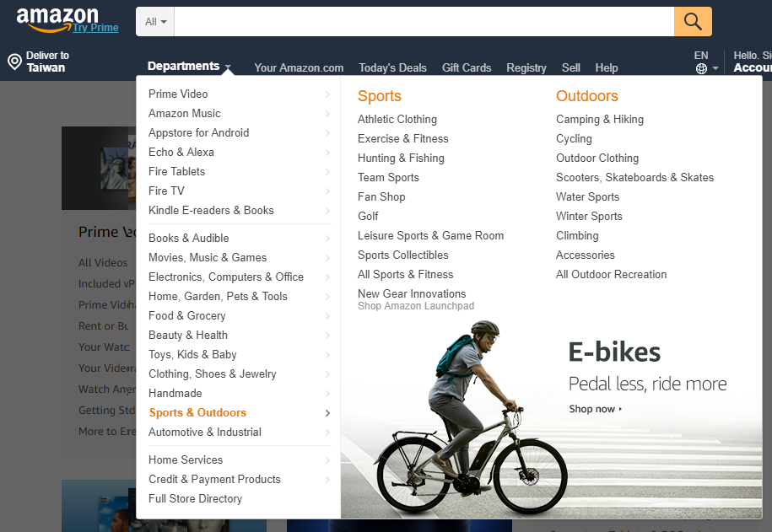Click E-bikes Shop now link

point(596,409)
